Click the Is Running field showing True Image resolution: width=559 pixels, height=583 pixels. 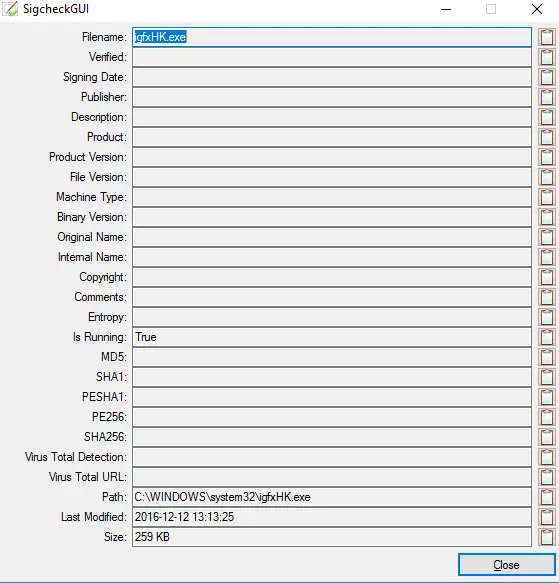coord(332,337)
